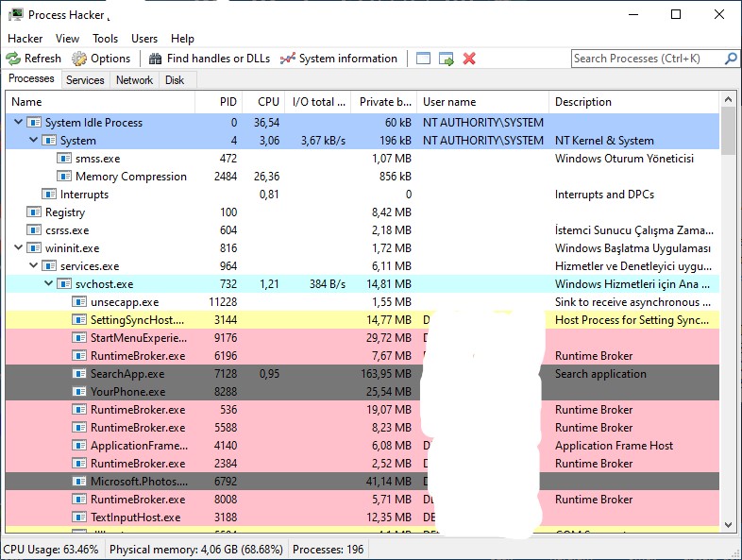Screen dimensions: 742x560
Task: Click the vertical scrollbar thumb
Action: pos(728,131)
